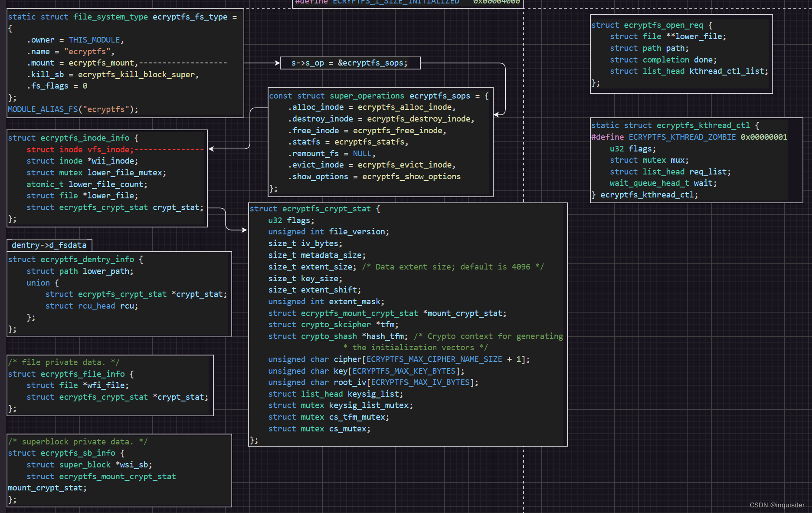Screen dimensions: 812x513
Task: Click 'struct ecryptfs_crypt_stat {' header
Action: (x=315, y=209)
